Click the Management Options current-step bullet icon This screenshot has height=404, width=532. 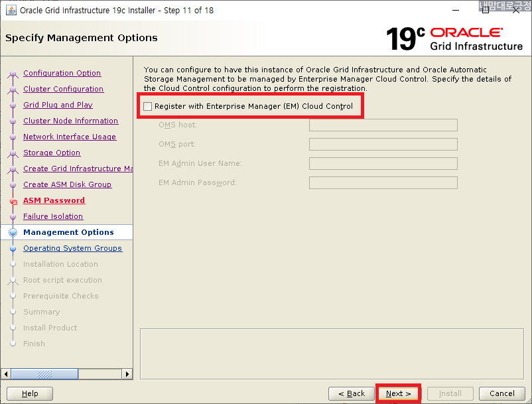tap(13, 232)
